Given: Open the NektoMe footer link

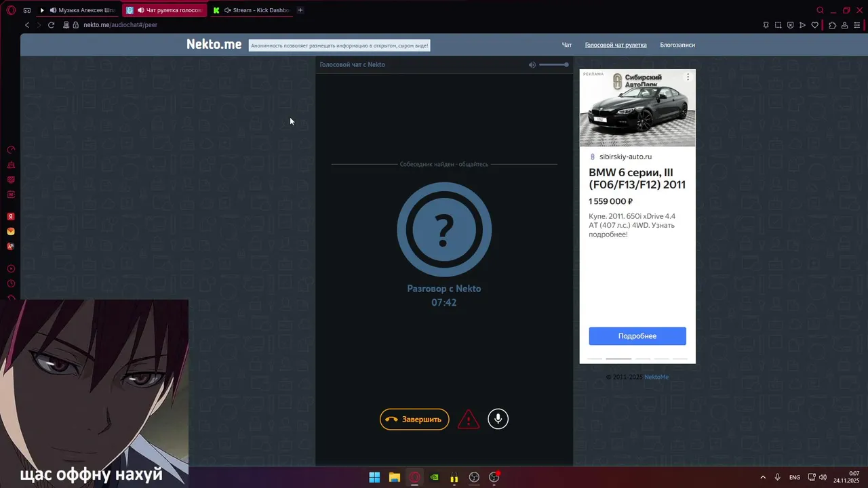Looking at the screenshot, I should pos(656,377).
